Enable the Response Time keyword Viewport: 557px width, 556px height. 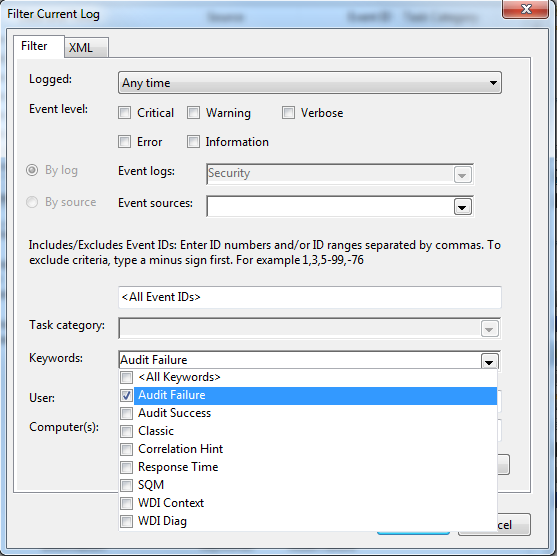tap(126, 467)
